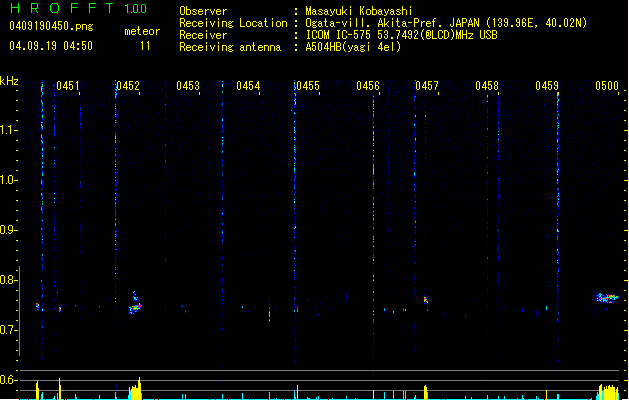Click the 0454 time marker

(x=248, y=86)
